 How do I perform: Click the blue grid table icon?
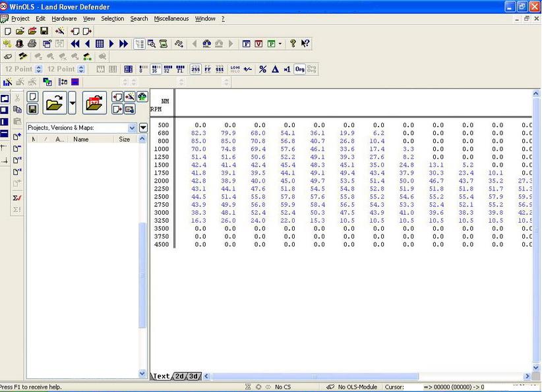point(100,43)
